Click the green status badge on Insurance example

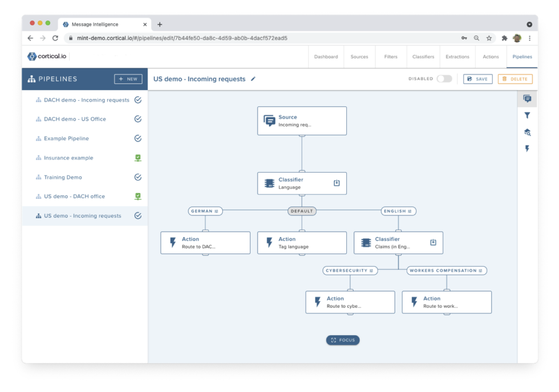137,157
